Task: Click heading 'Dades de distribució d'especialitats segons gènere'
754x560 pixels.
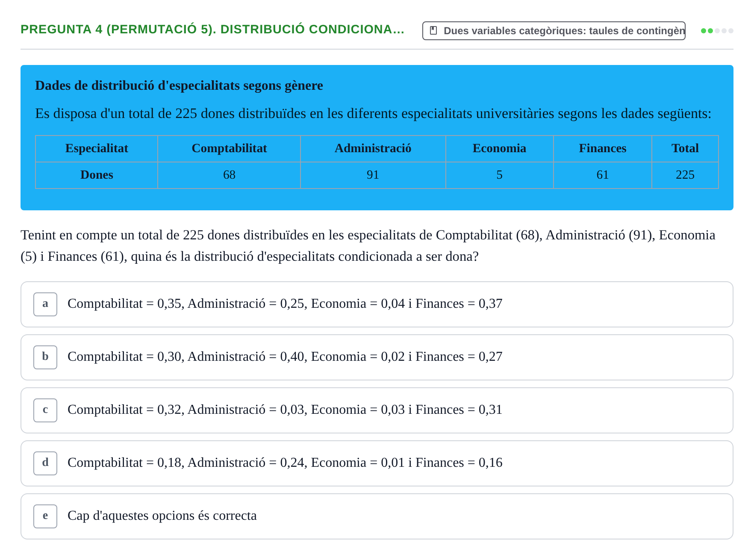Action: click(179, 85)
